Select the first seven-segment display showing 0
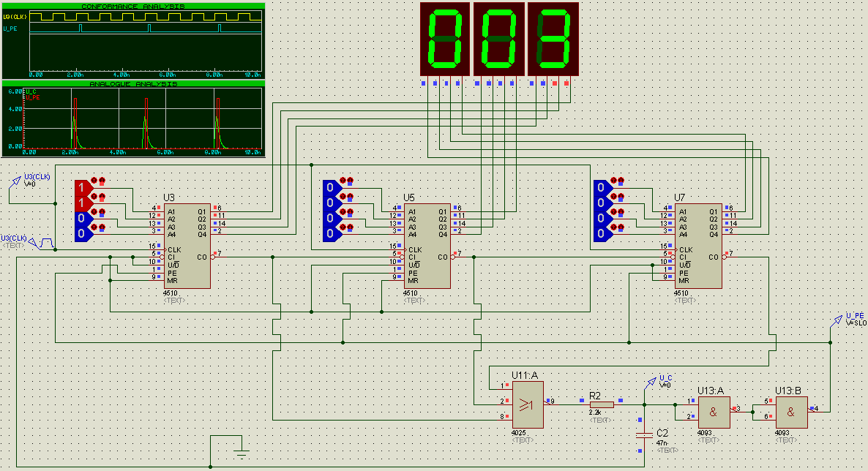Image resolution: width=868 pixels, height=471 pixels. [445, 39]
